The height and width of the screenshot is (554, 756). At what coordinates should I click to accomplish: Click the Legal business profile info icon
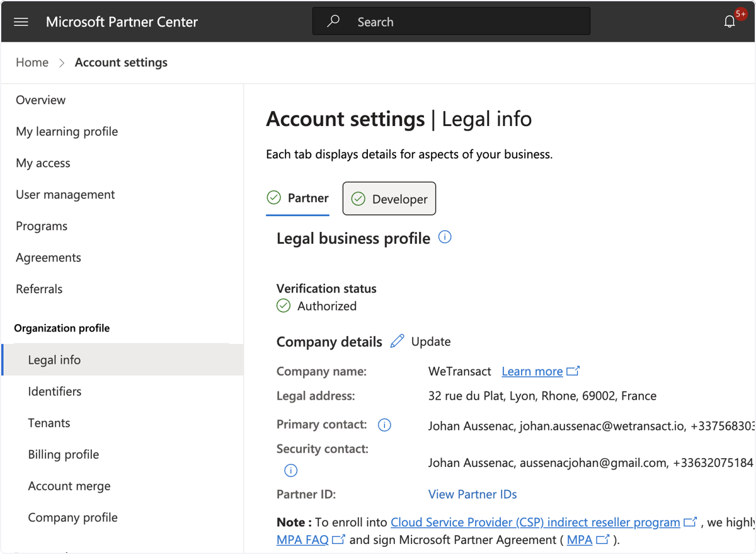(x=445, y=238)
